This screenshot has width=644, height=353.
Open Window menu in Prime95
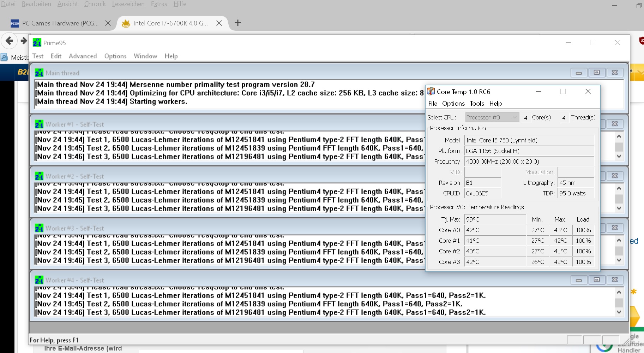click(145, 56)
